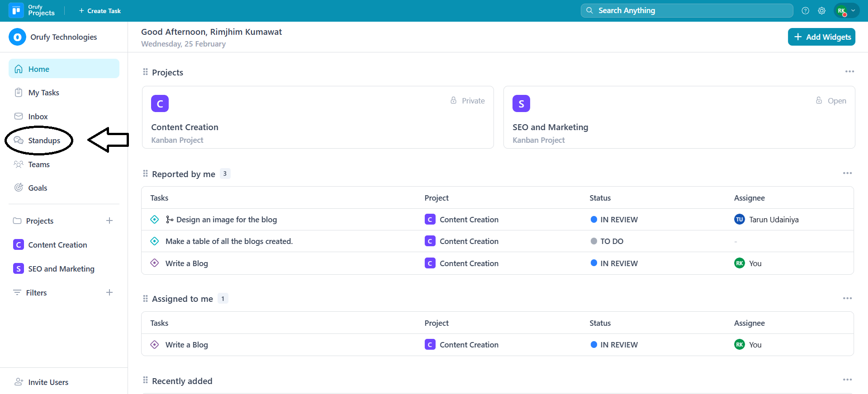Click the Add Widgets button
This screenshot has height=394, width=868.
[x=821, y=37]
